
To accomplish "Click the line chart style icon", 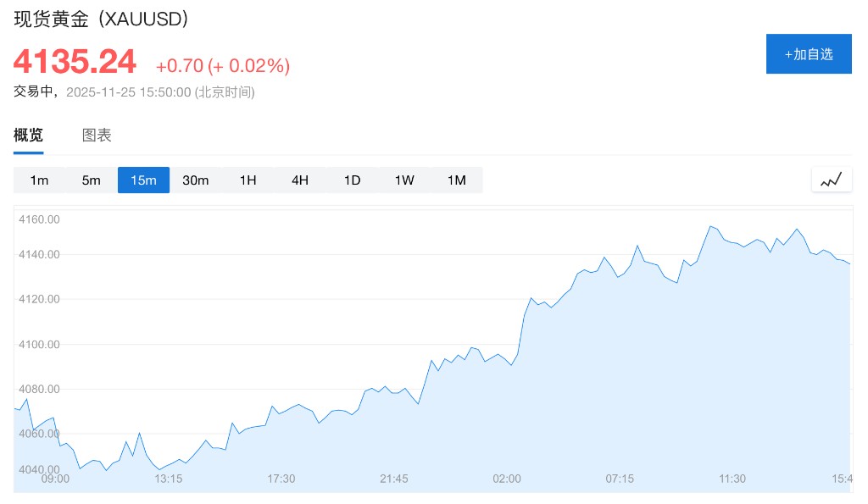I will (832, 180).
